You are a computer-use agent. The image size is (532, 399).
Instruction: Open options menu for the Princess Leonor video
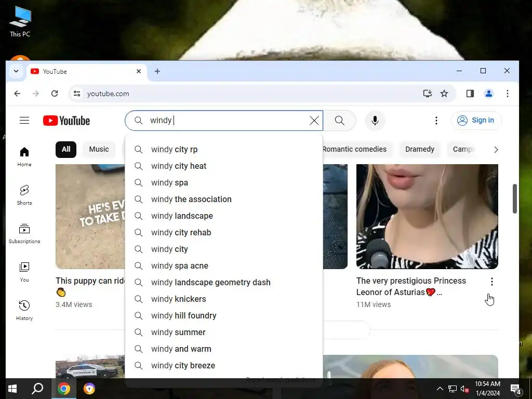[x=492, y=281]
